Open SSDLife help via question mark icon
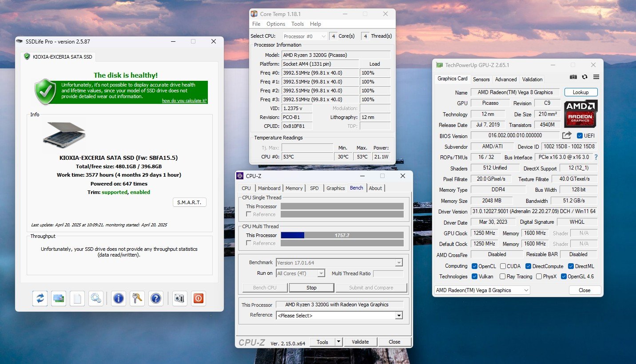This screenshot has width=636, height=364. pyautogui.click(x=156, y=298)
